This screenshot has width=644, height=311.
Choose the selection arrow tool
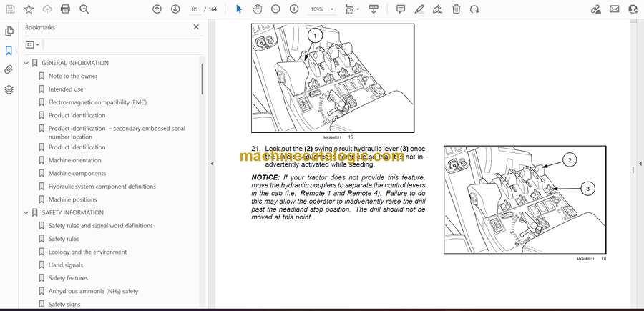pyautogui.click(x=239, y=9)
